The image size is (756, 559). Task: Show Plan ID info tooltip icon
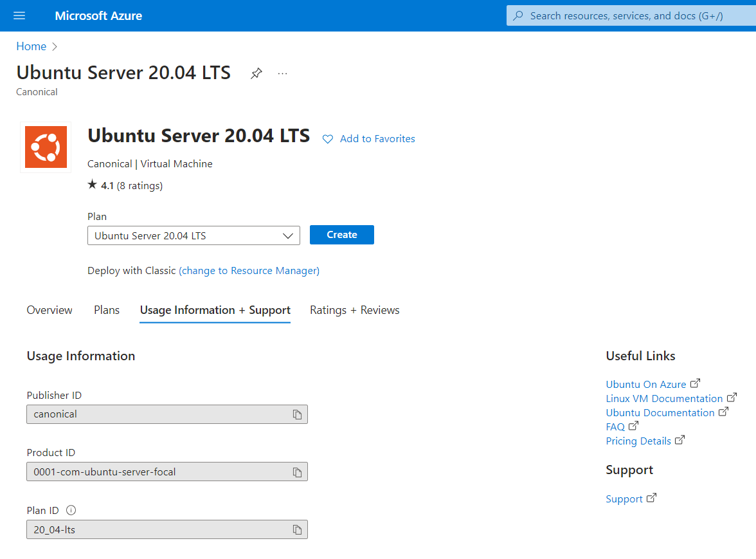coord(71,510)
